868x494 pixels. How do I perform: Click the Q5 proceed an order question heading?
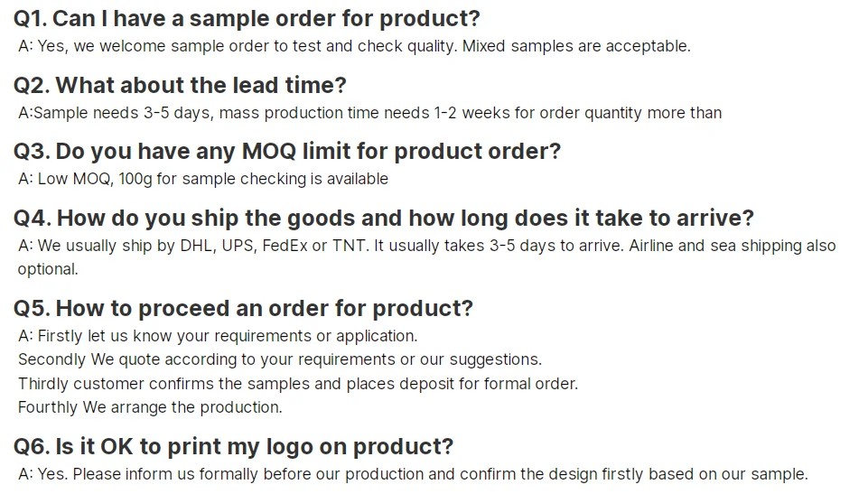[243, 308]
